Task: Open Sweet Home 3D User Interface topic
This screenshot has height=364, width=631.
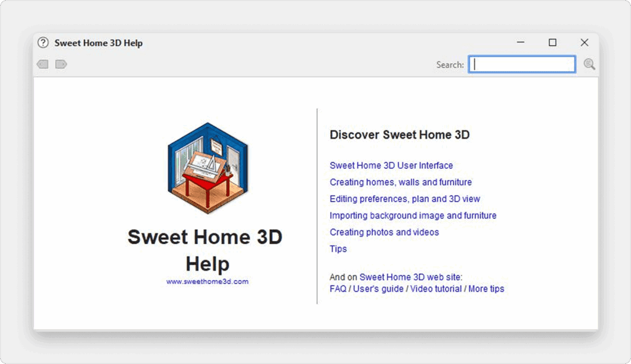Action: [x=391, y=166]
